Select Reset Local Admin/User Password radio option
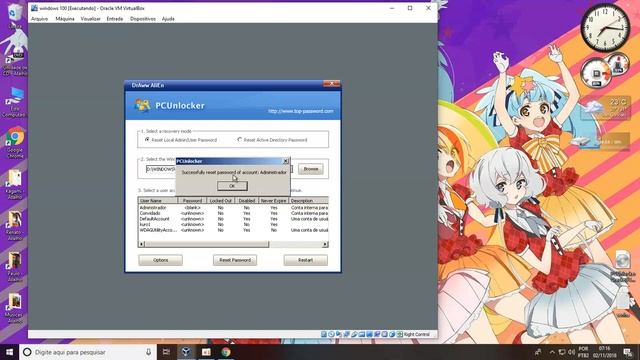Viewport: 640px width, 360px height. coord(181,140)
